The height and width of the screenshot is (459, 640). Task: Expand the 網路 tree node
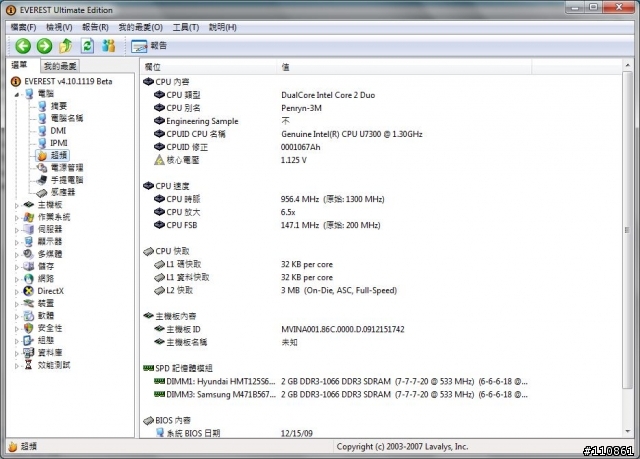pyautogui.click(x=17, y=279)
